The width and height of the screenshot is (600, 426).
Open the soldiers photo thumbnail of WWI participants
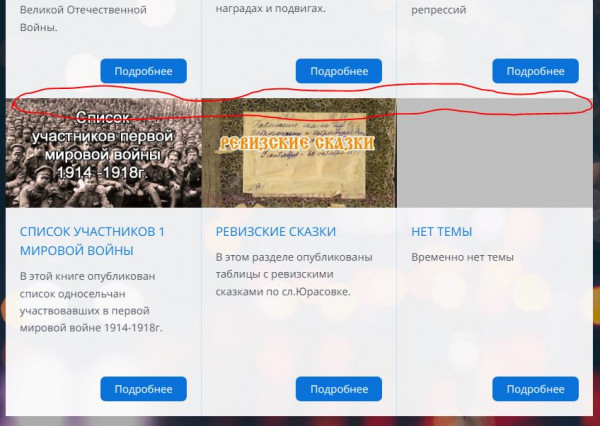(103, 153)
